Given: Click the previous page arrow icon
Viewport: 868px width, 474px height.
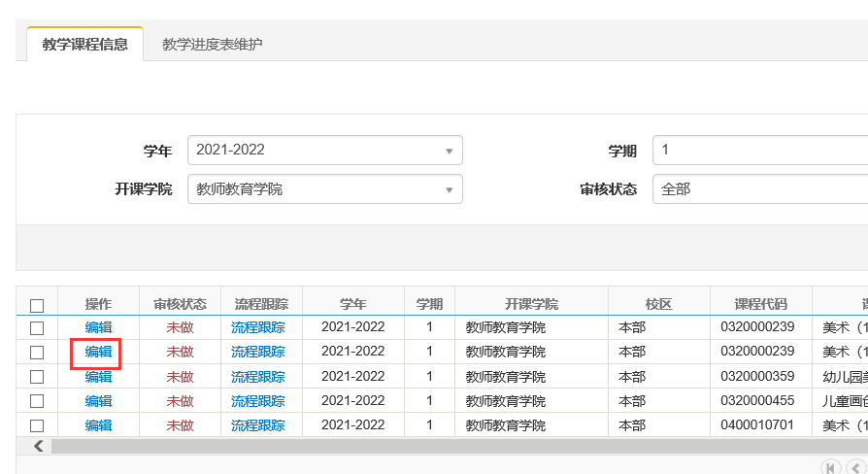Looking at the screenshot, I should tap(855, 467).
